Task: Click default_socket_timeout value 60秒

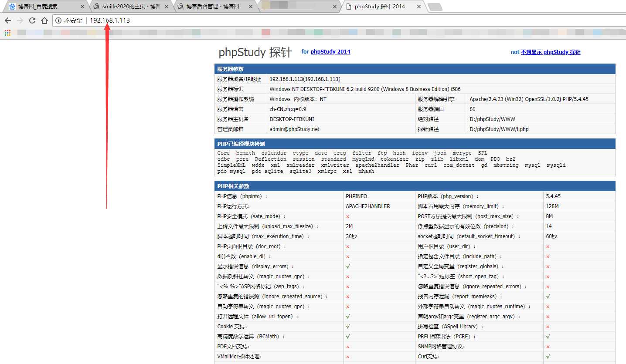Action: (x=551, y=236)
